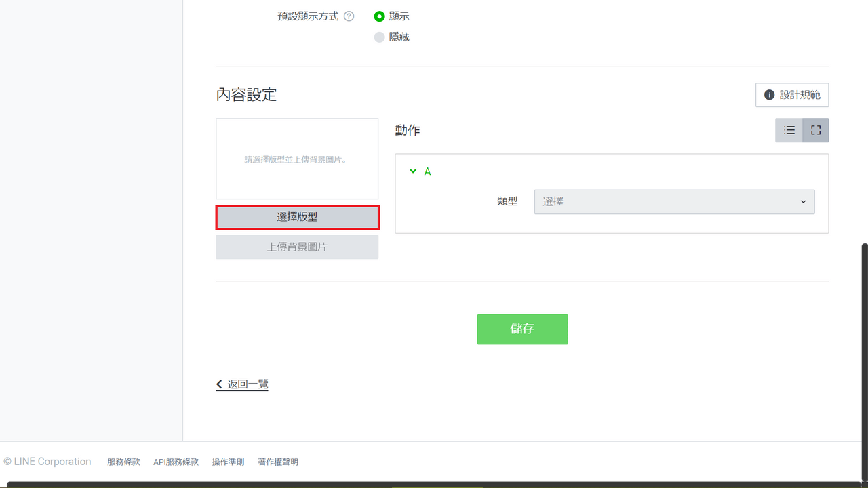Open the 著作權聲明 footer link
868x488 pixels.
point(278,462)
